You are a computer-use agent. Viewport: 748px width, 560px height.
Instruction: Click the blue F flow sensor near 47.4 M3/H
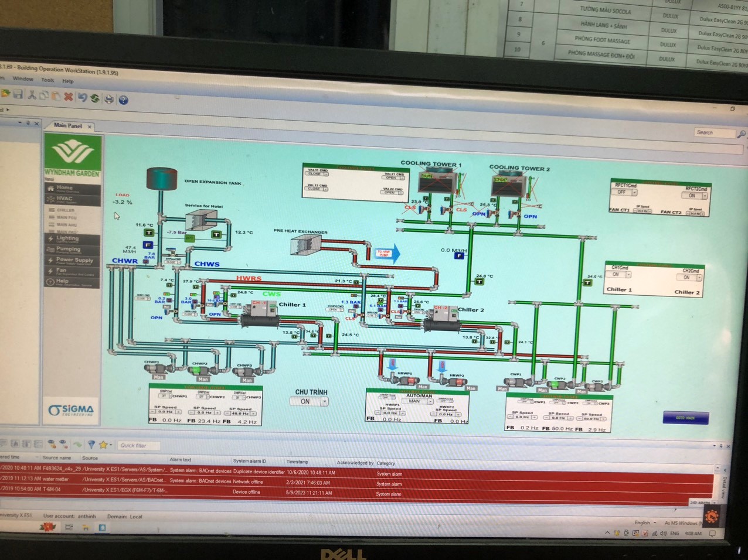click(x=148, y=245)
